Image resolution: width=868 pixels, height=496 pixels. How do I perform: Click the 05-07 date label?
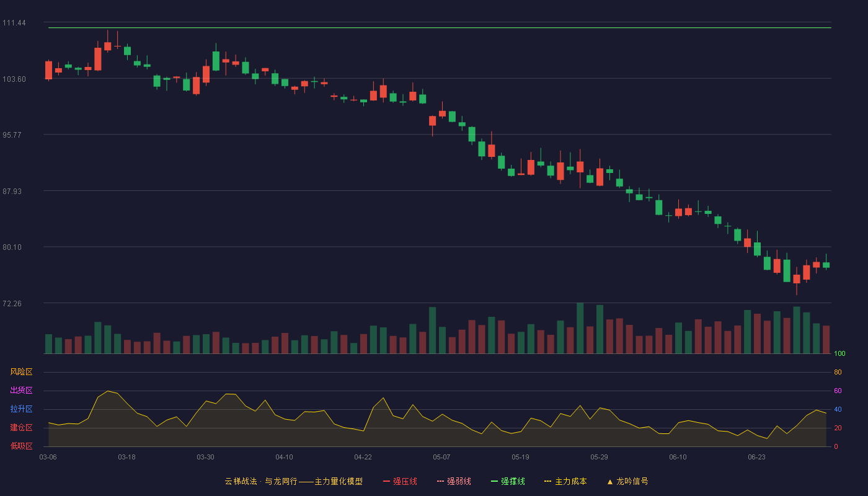[x=441, y=457]
